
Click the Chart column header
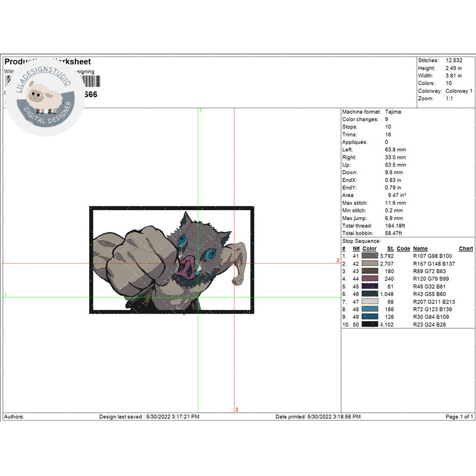[x=466, y=249]
